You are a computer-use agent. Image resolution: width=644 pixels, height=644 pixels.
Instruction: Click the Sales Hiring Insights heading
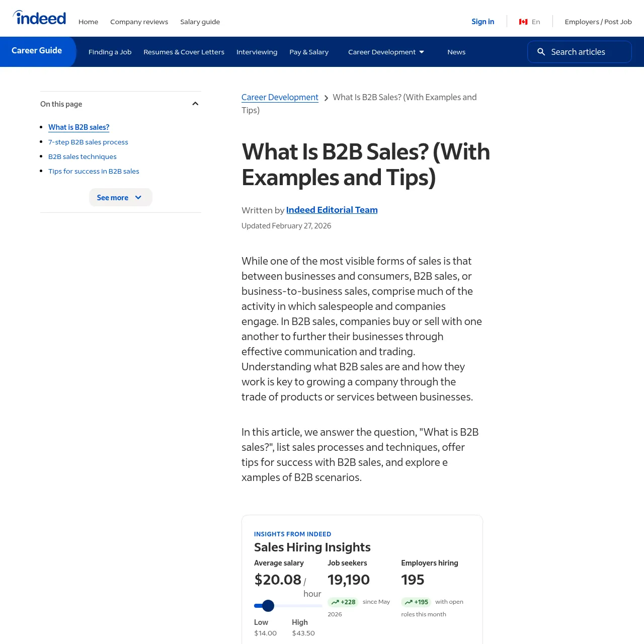tap(312, 547)
